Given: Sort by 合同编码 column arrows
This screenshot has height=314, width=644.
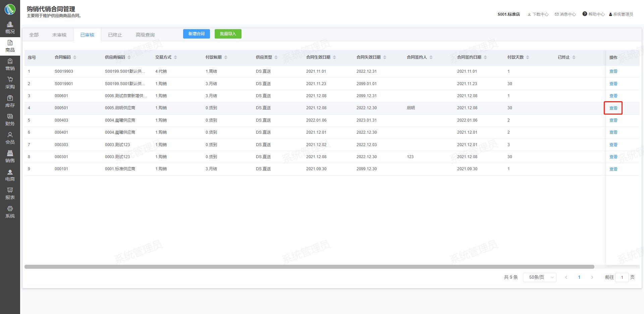Looking at the screenshot, I should click(75, 57).
